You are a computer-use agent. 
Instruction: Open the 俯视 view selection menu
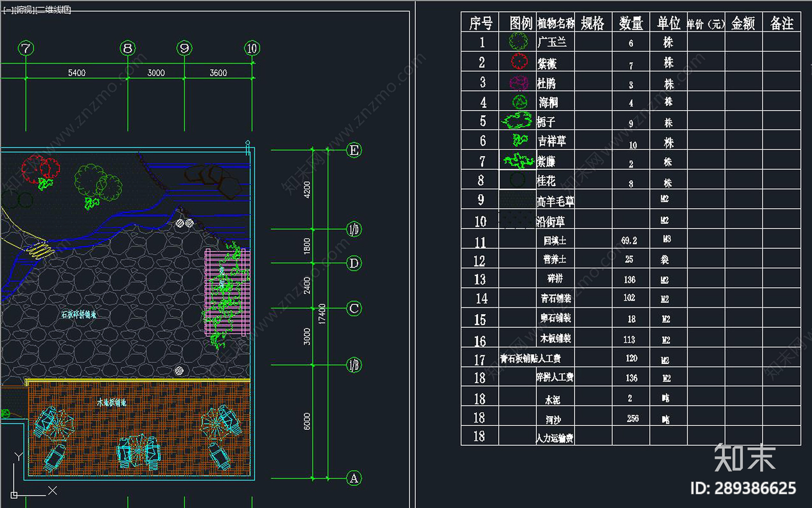[x=23, y=10]
